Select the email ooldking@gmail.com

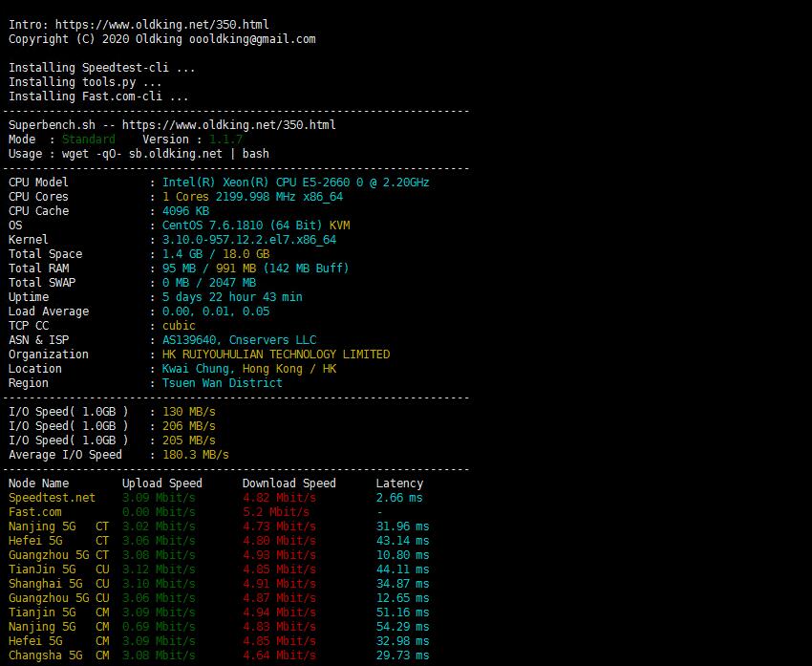click(252, 39)
